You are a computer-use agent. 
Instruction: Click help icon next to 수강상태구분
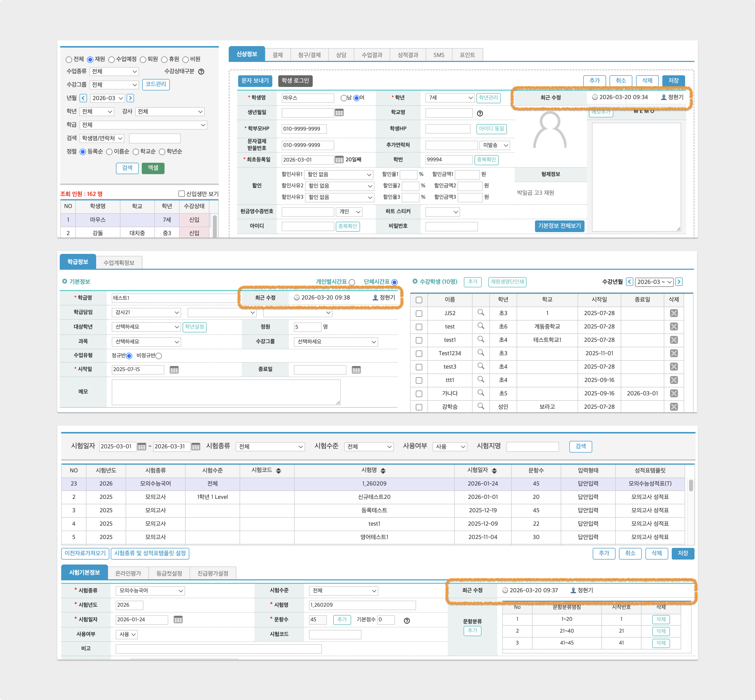point(201,72)
